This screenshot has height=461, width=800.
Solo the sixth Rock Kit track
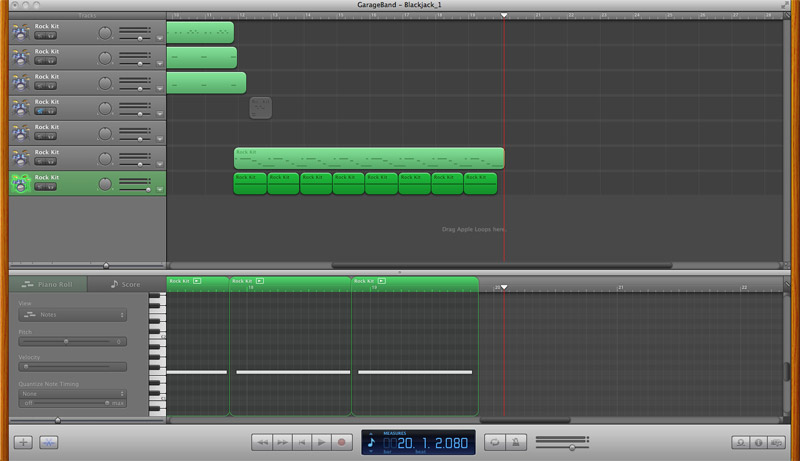(51, 162)
